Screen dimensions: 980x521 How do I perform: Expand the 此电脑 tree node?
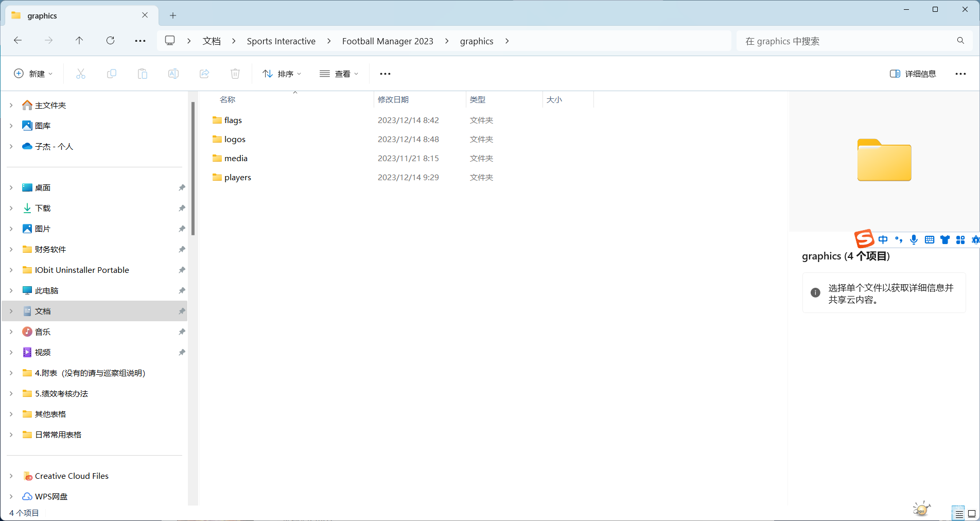(11, 290)
